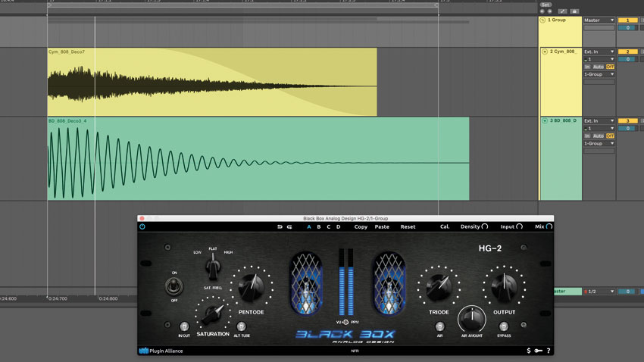Select the Cym_808_Deco7 audio clip

(212, 82)
